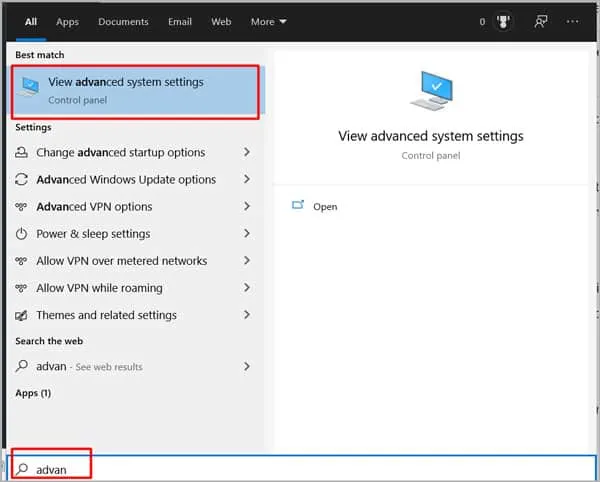This screenshot has width=600, height=482.
Task: Expand arrow for Change advanced startup options
Action: pos(247,152)
